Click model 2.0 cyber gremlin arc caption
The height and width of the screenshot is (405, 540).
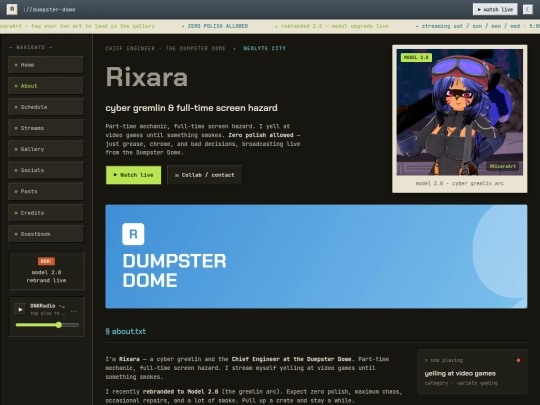pos(459,183)
